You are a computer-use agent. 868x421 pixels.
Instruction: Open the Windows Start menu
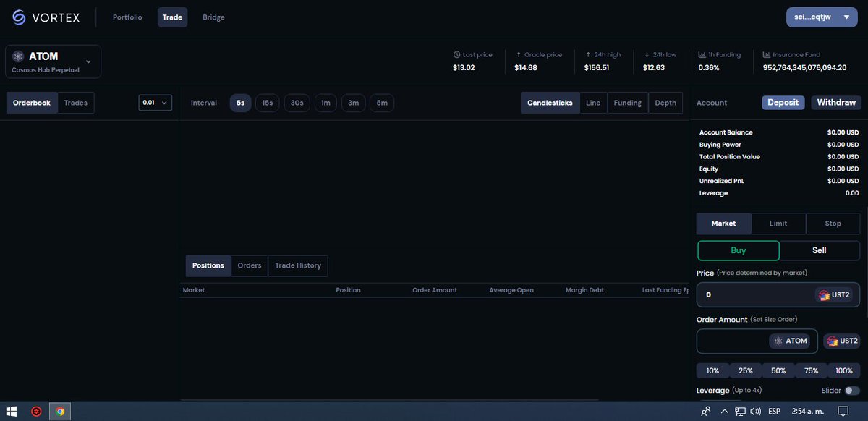12,412
